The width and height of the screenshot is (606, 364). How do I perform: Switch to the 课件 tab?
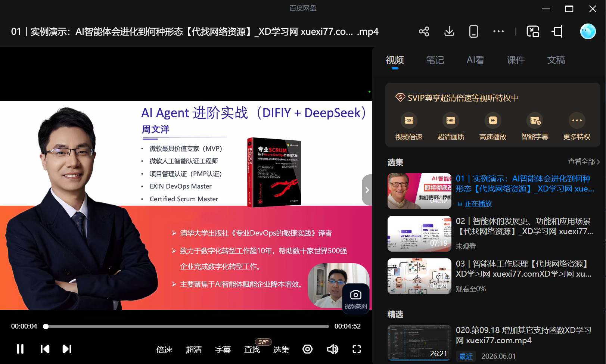tap(516, 60)
